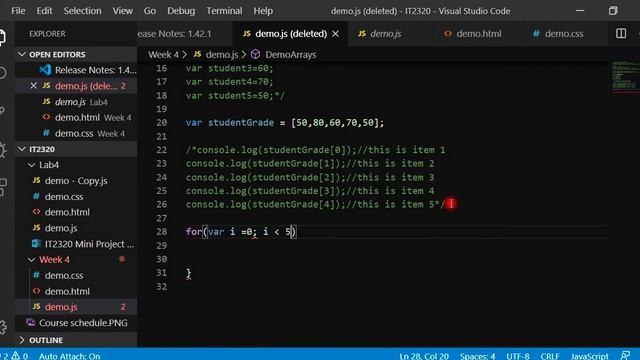Collapse the IT2320 folder section
Viewport: 640px width, 360px height.
22,149
